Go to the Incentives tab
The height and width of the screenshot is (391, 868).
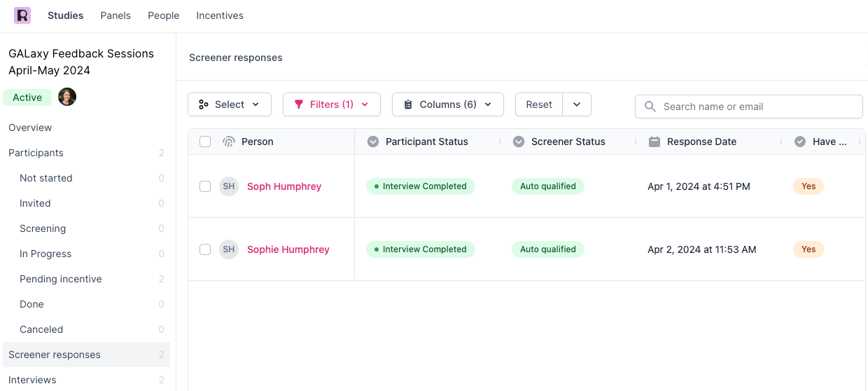point(220,15)
